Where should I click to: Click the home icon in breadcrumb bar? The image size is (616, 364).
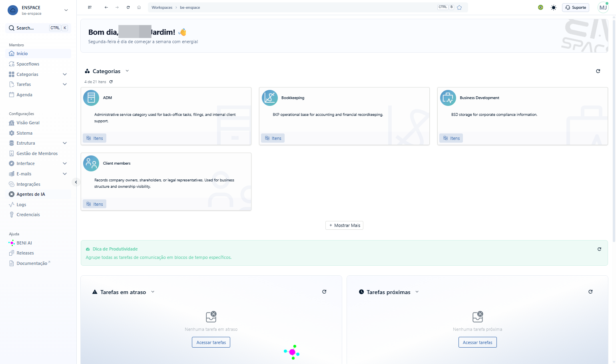[x=139, y=8]
